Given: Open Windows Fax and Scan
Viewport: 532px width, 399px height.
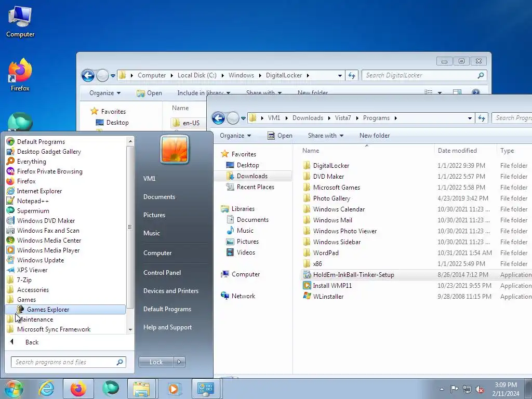Looking at the screenshot, I should click(48, 230).
